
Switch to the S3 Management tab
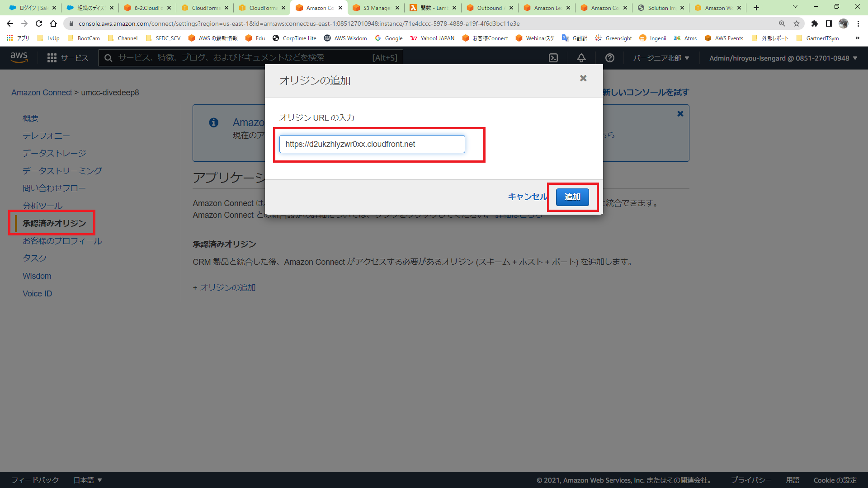pyautogui.click(x=376, y=8)
